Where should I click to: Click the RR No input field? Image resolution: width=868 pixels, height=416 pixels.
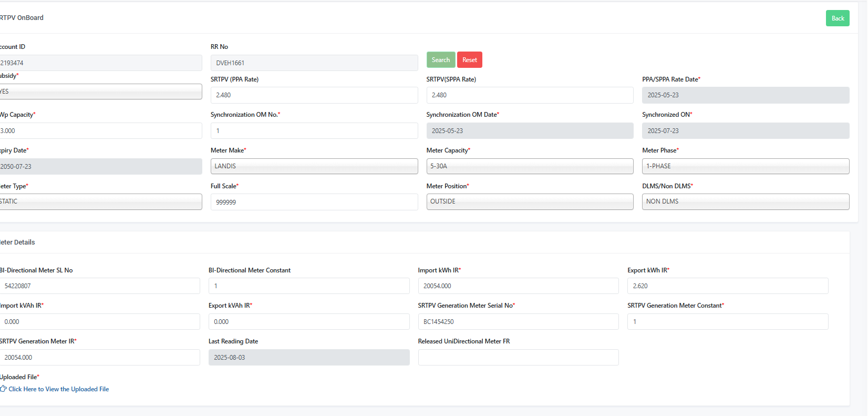314,63
